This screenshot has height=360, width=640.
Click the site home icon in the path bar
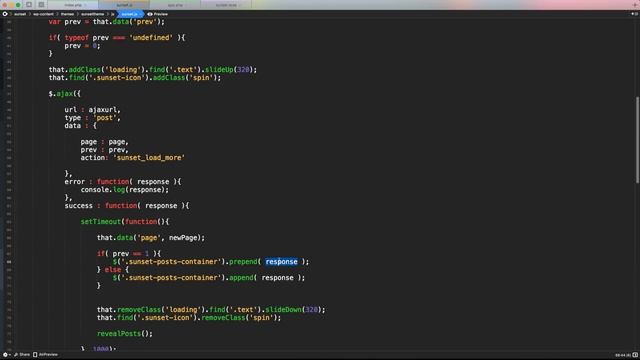pos(5,14)
